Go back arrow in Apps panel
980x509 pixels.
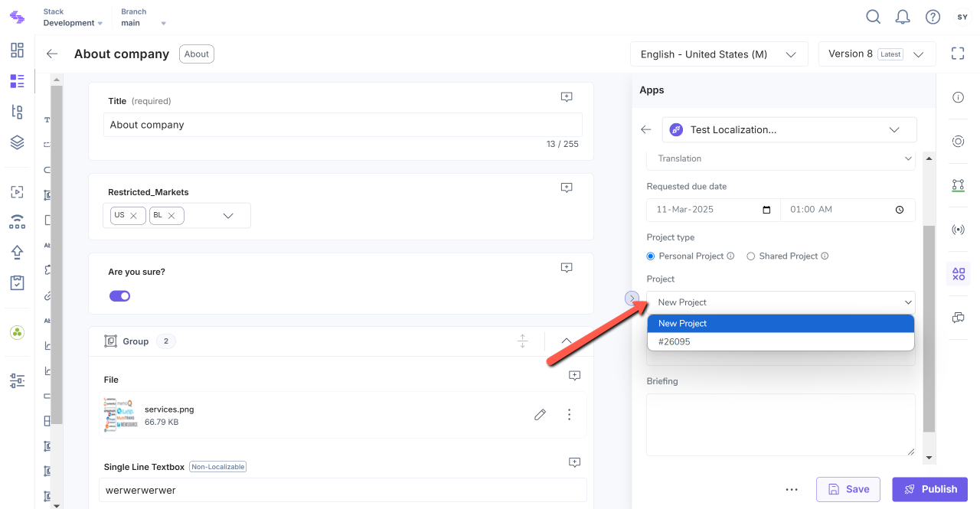pyautogui.click(x=646, y=129)
